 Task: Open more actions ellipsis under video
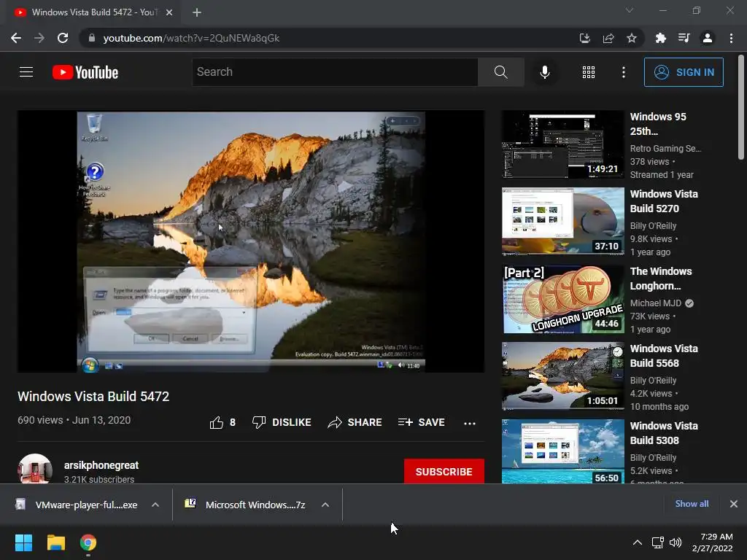tap(470, 423)
